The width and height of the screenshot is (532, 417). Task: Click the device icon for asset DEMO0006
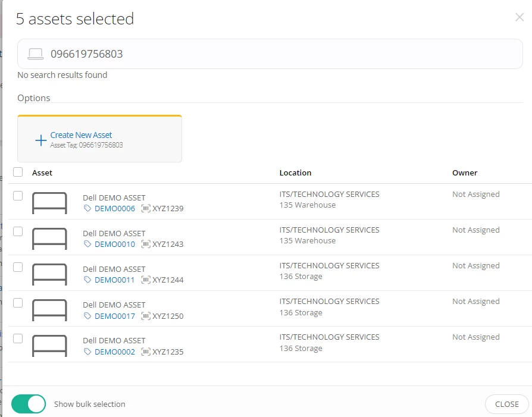(x=49, y=203)
